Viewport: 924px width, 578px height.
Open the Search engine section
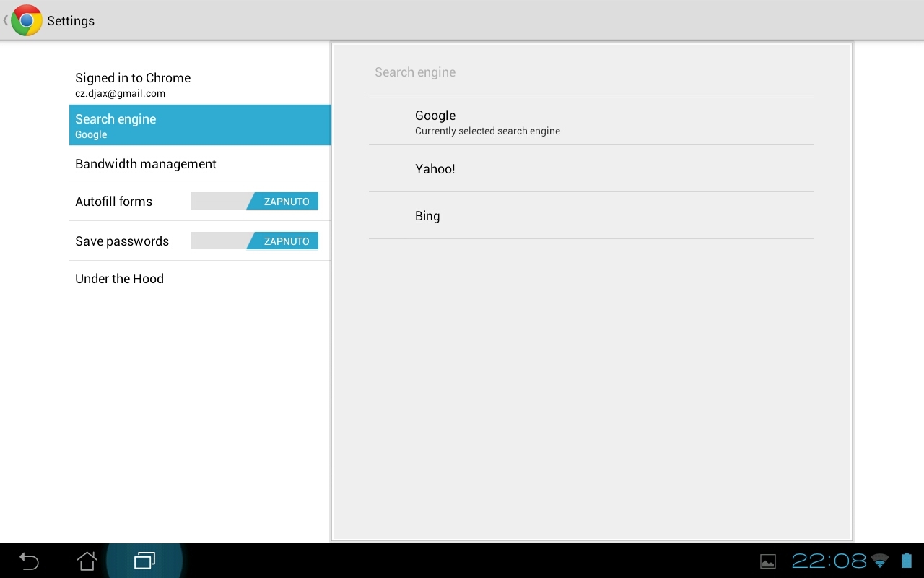[199, 125]
